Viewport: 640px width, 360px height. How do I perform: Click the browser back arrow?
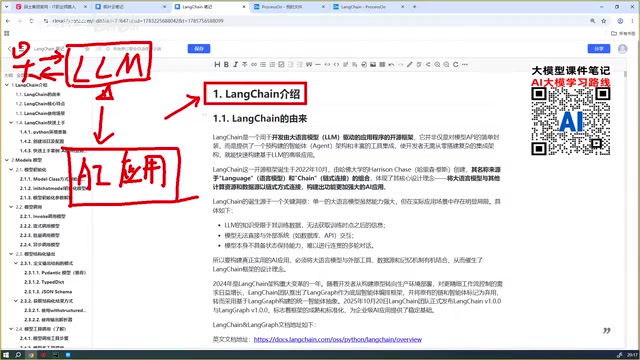click(8, 21)
